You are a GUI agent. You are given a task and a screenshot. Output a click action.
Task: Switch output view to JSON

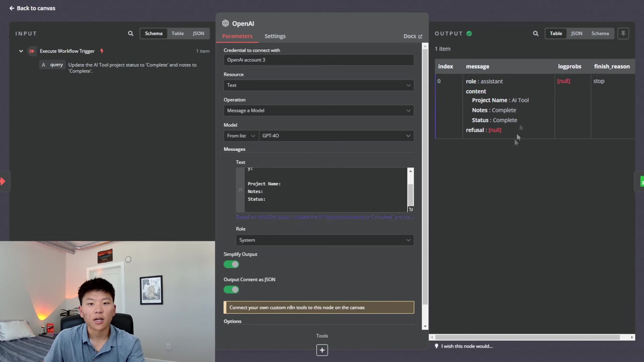click(x=576, y=34)
